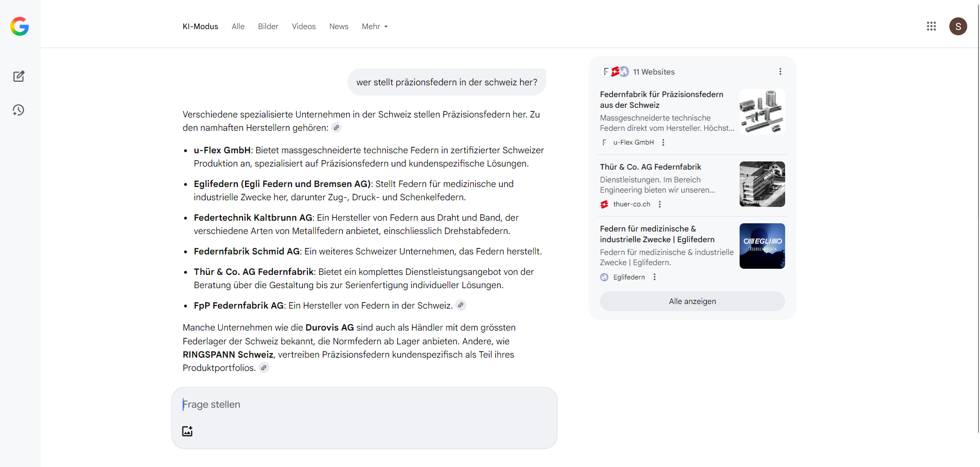Open the springs thumbnail of the u-Flex result
The image size is (980, 467).
[x=762, y=112]
